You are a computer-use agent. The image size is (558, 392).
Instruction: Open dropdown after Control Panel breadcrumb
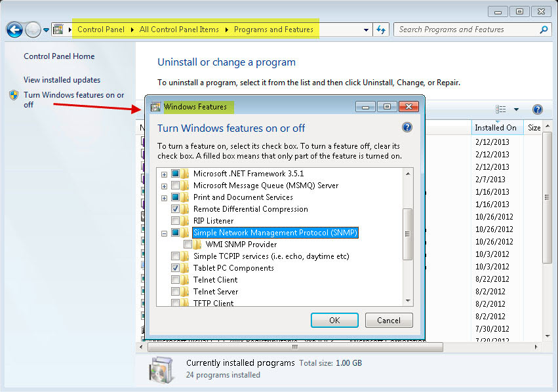pos(132,29)
